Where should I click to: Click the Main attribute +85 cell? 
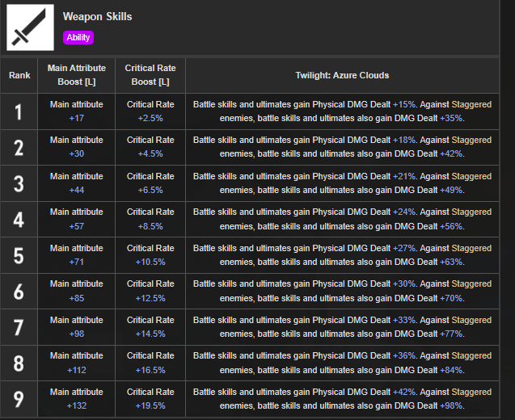77,291
